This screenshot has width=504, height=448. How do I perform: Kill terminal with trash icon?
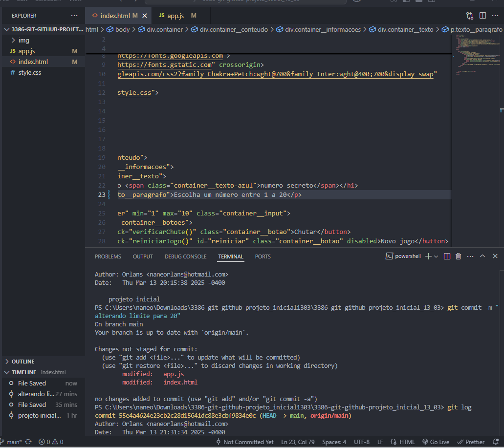[459, 256]
